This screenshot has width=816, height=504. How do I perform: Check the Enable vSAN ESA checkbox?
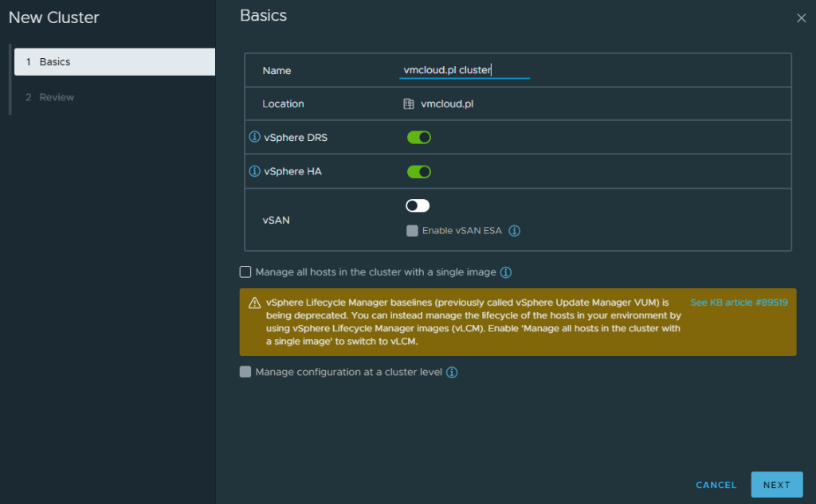[412, 231]
